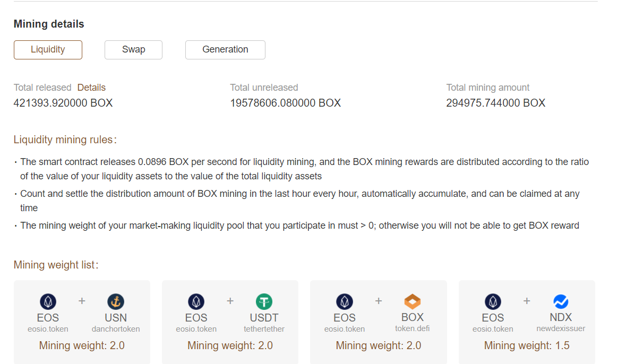Select the Liquidity mining tab

48,50
